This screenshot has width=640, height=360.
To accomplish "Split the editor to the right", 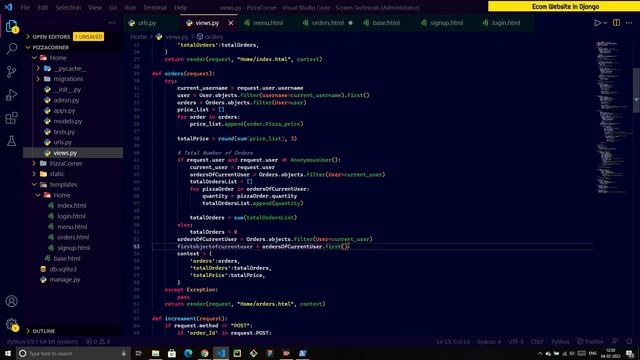I will (616, 23).
